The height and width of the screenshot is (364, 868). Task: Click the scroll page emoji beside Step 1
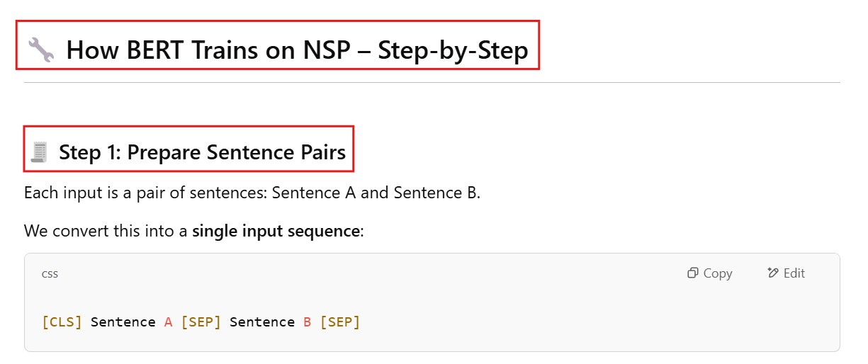pos(40,152)
